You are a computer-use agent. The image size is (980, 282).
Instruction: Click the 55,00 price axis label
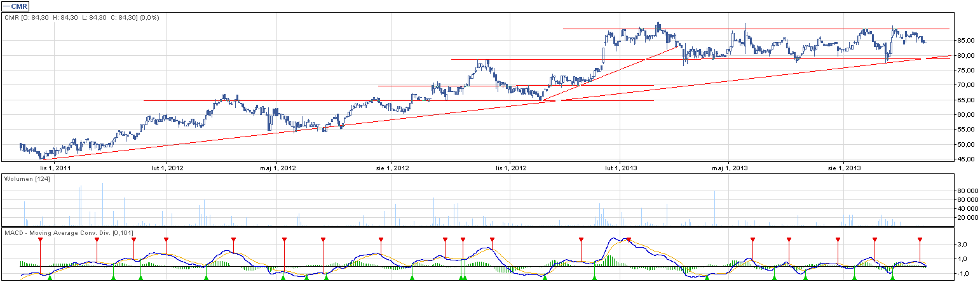[967, 130]
